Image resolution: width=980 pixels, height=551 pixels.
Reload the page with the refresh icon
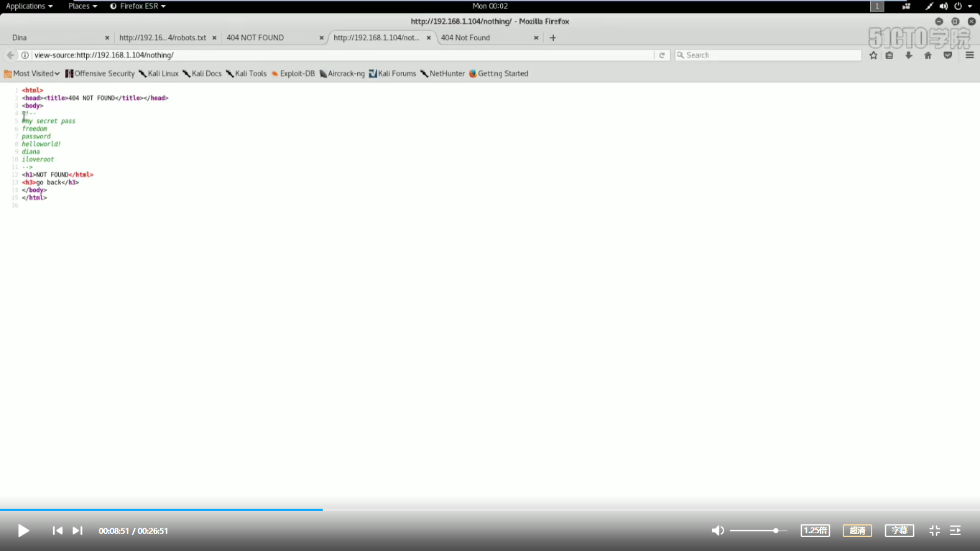click(x=662, y=55)
